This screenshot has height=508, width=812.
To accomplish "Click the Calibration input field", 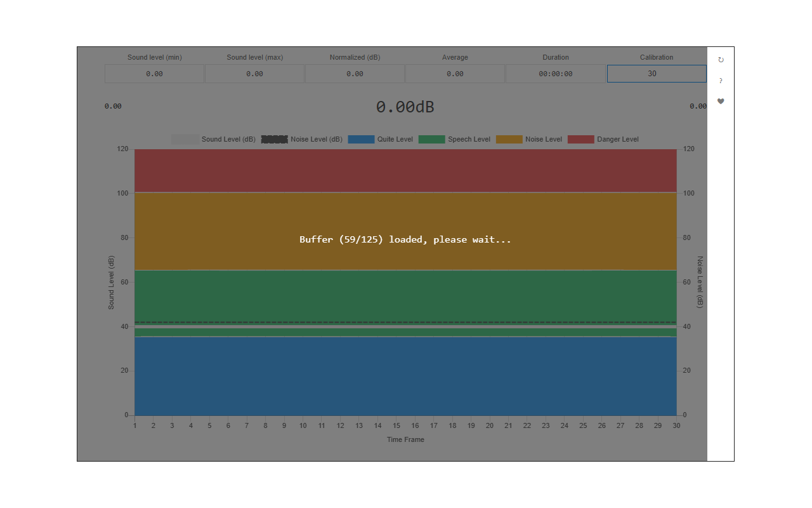I will (657, 74).
